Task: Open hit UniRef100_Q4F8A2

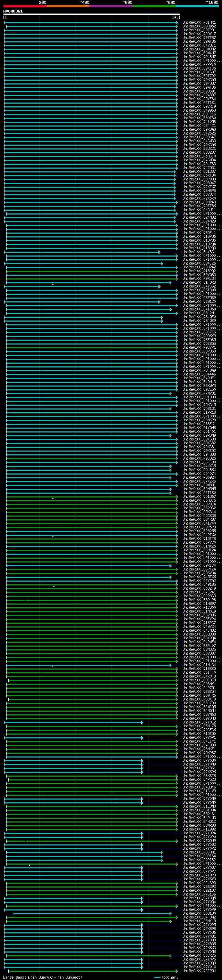Action: click(x=199, y=917)
